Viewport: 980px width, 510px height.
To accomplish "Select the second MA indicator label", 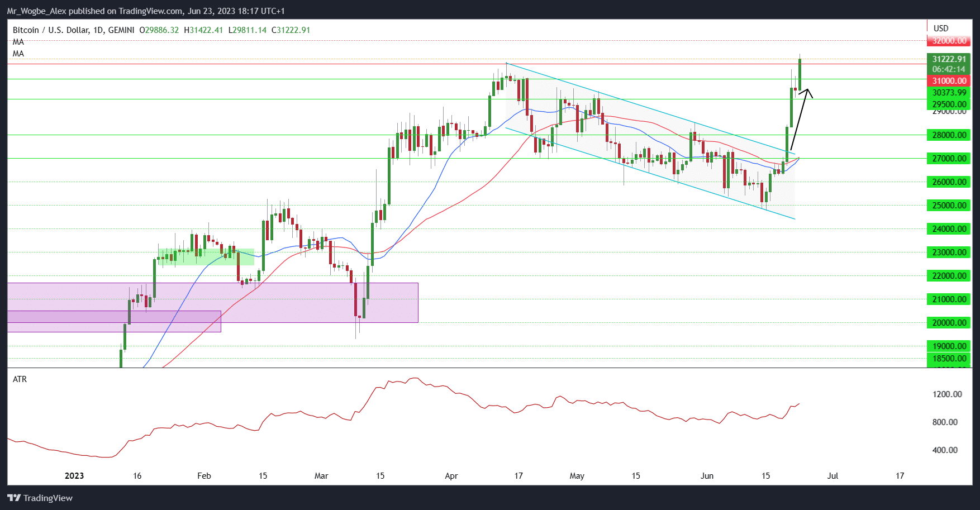I will pyautogui.click(x=18, y=54).
